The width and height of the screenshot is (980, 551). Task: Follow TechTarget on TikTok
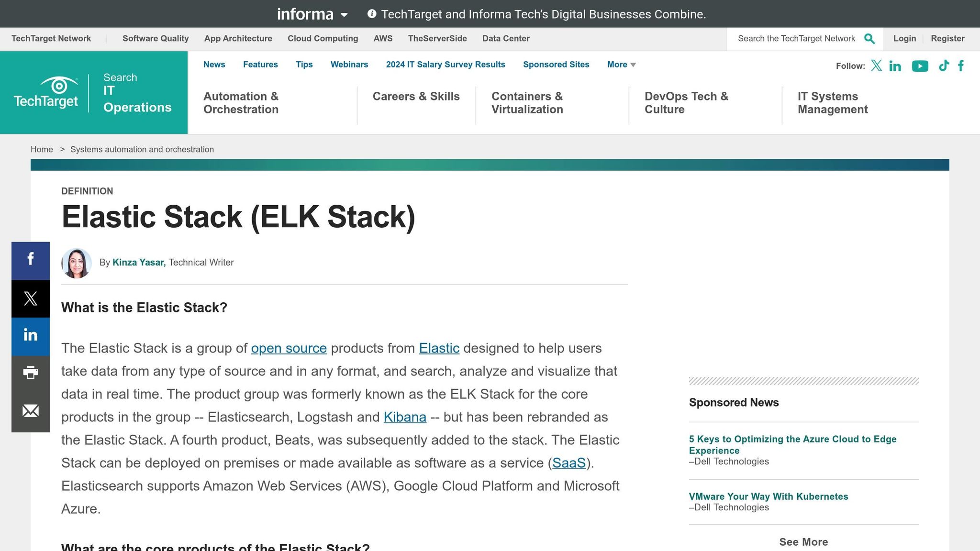[943, 66]
